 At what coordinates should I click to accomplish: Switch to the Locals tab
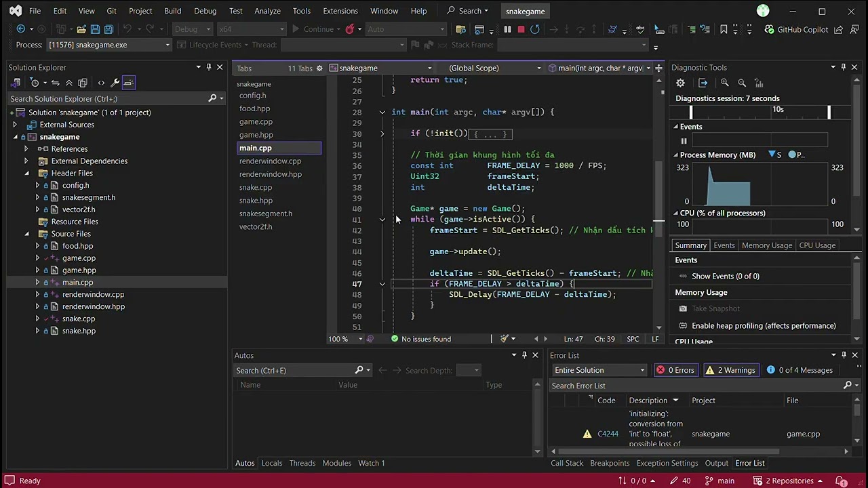271,463
